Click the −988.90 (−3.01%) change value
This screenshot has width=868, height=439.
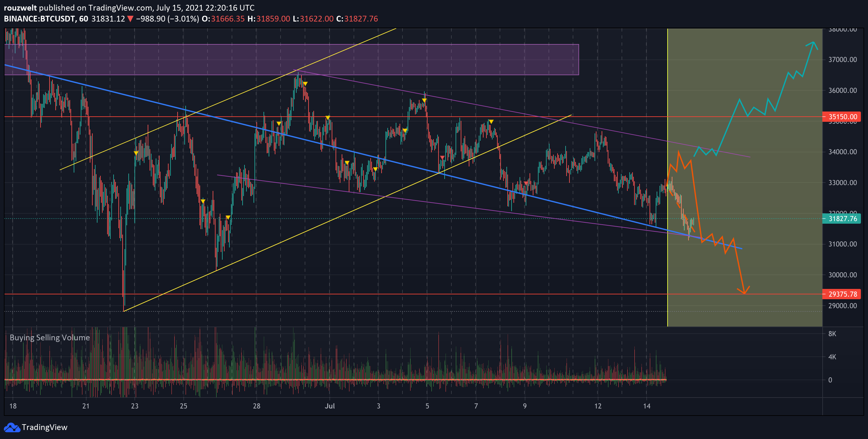click(167, 19)
